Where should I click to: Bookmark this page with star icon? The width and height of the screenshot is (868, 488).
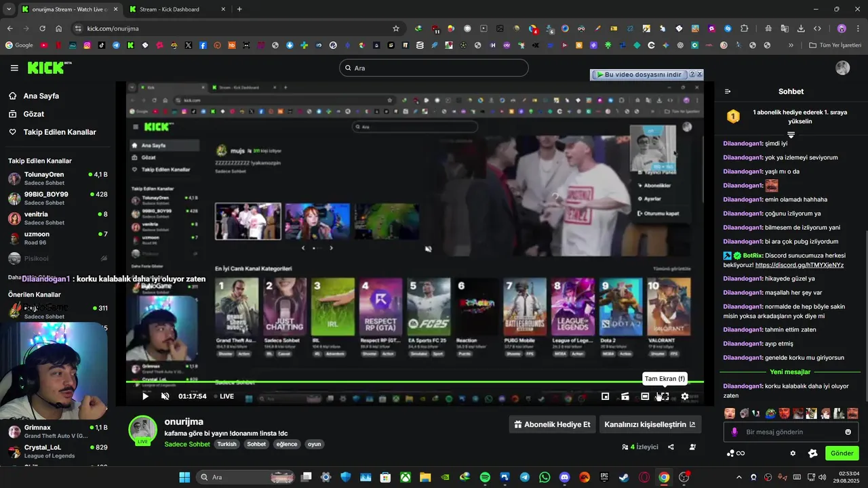coord(396,28)
